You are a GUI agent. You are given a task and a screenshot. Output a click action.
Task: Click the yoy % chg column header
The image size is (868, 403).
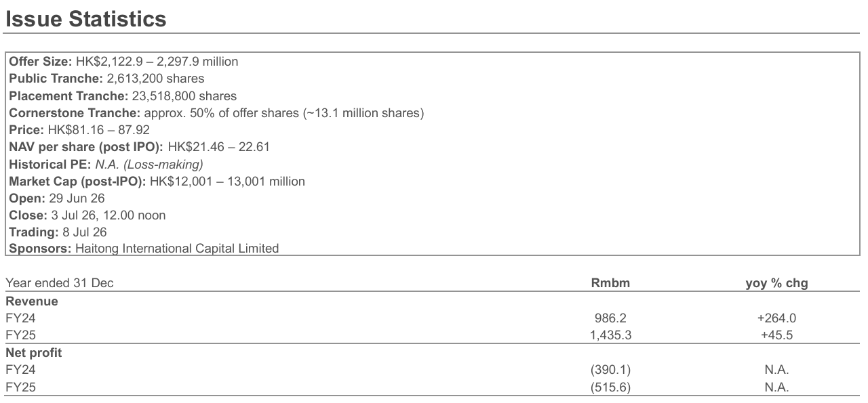point(776,283)
